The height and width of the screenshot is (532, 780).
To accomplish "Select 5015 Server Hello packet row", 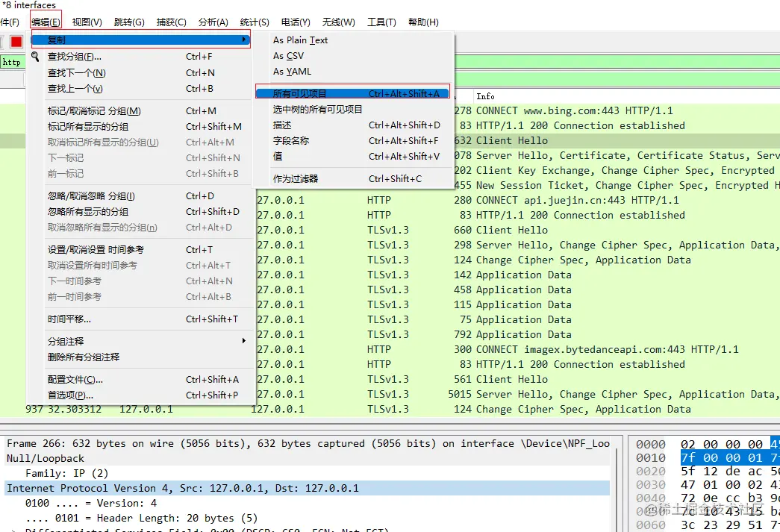I will pyautogui.click(x=517, y=394).
